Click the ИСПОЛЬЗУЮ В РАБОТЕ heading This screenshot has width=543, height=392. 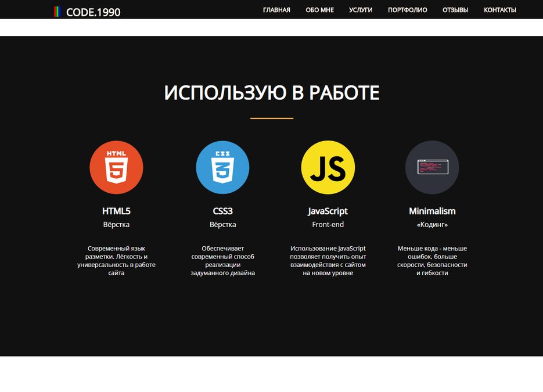(272, 93)
